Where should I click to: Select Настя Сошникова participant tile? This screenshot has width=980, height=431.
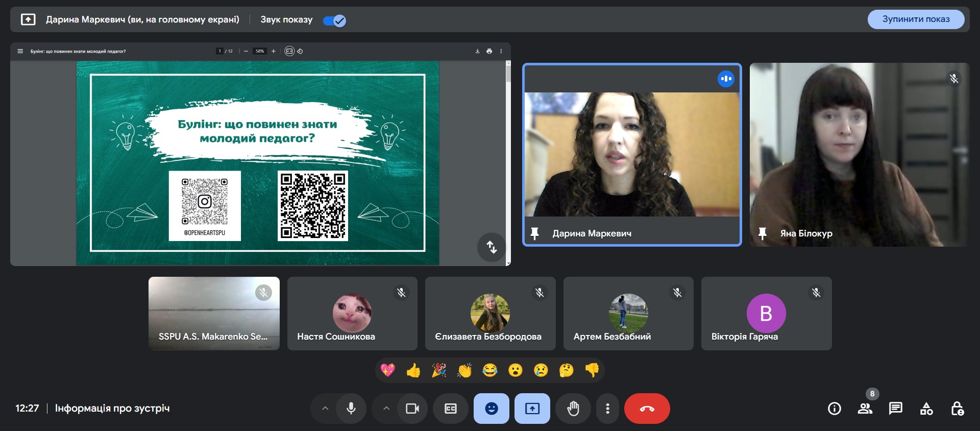pyautogui.click(x=352, y=313)
